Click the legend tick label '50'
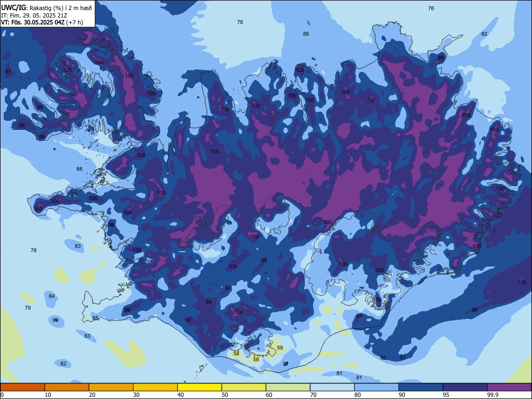 tap(225, 395)
